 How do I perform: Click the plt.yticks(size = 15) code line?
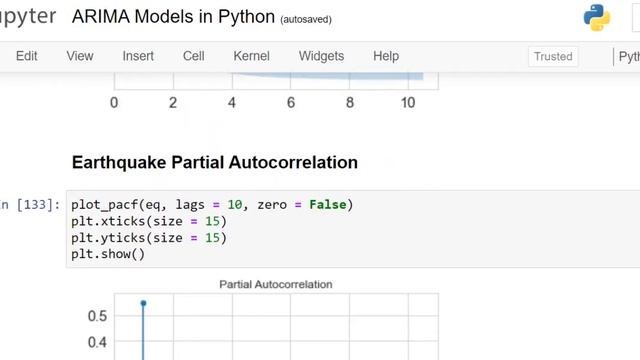(x=149, y=237)
